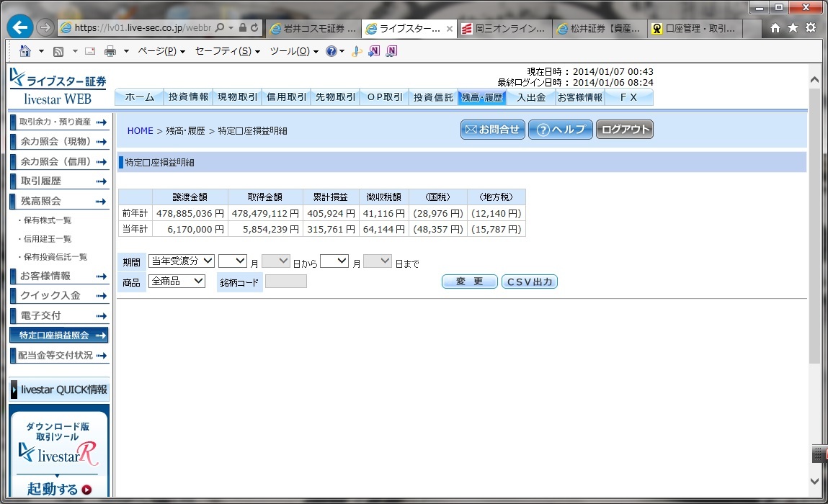
Task: Click the ライブスター証券 logo
Action: (x=58, y=86)
